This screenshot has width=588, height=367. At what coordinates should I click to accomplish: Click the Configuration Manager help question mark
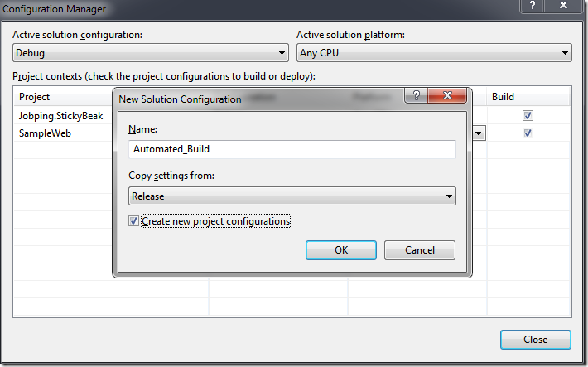click(x=532, y=5)
